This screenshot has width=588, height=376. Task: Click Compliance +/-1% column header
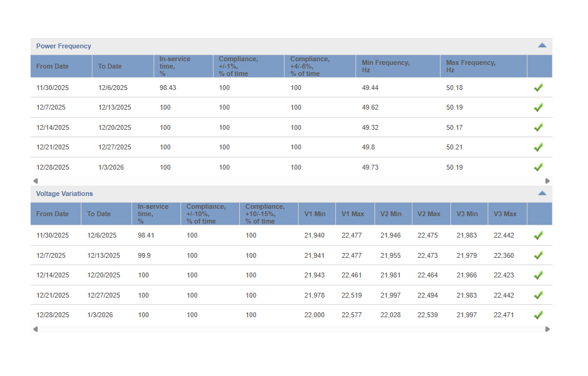(248, 66)
